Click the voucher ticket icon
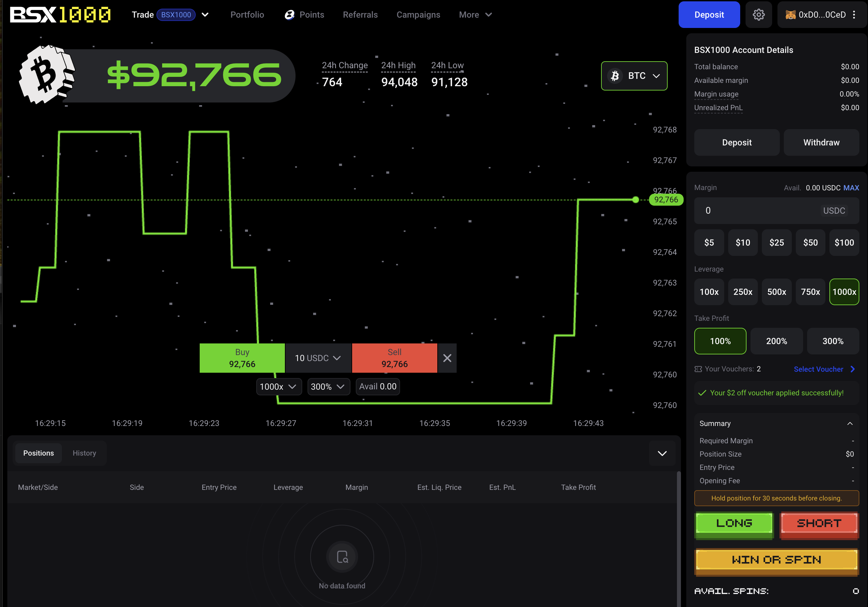The width and height of the screenshot is (868, 607). click(698, 369)
